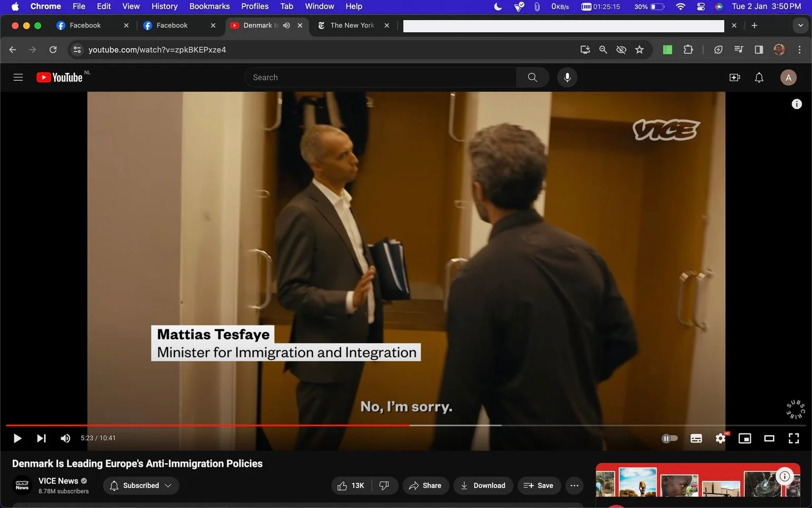Open the create video icon

[735, 78]
